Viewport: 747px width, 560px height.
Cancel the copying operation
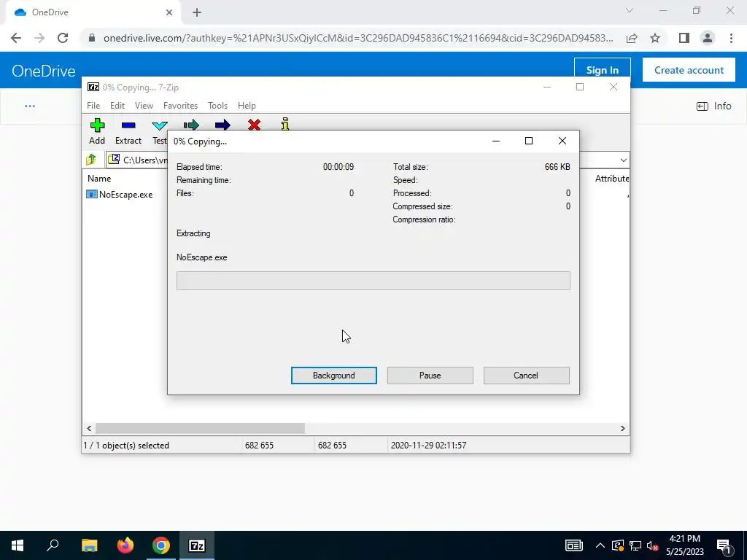tap(527, 376)
